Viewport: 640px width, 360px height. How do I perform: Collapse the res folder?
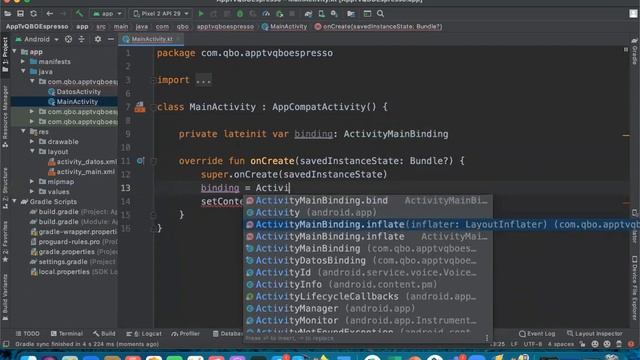click(x=23, y=131)
